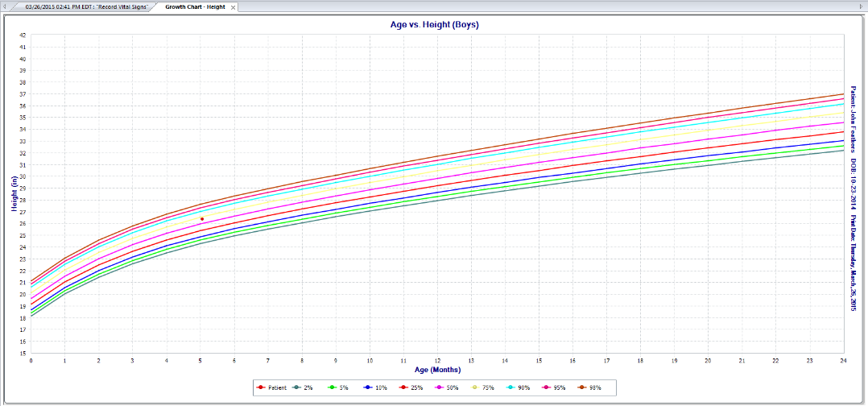Switch to the Record Vital Signs tab
This screenshot has width=868, height=406.
(x=87, y=6)
